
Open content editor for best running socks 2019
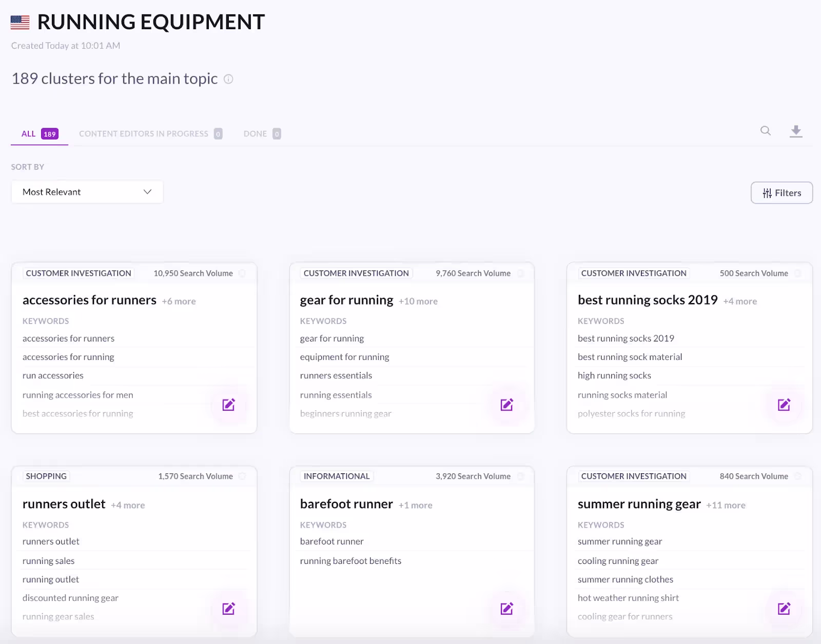tap(784, 405)
